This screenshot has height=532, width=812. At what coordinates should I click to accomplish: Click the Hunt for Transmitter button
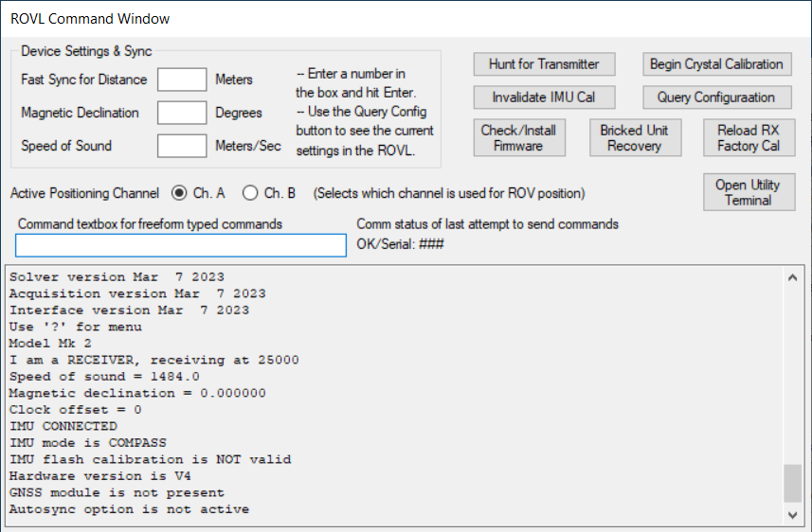pyautogui.click(x=544, y=64)
